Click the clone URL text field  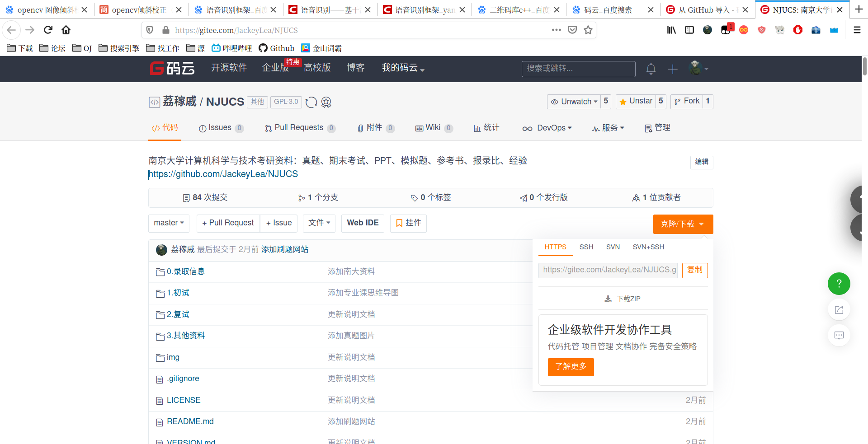coord(608,270)
